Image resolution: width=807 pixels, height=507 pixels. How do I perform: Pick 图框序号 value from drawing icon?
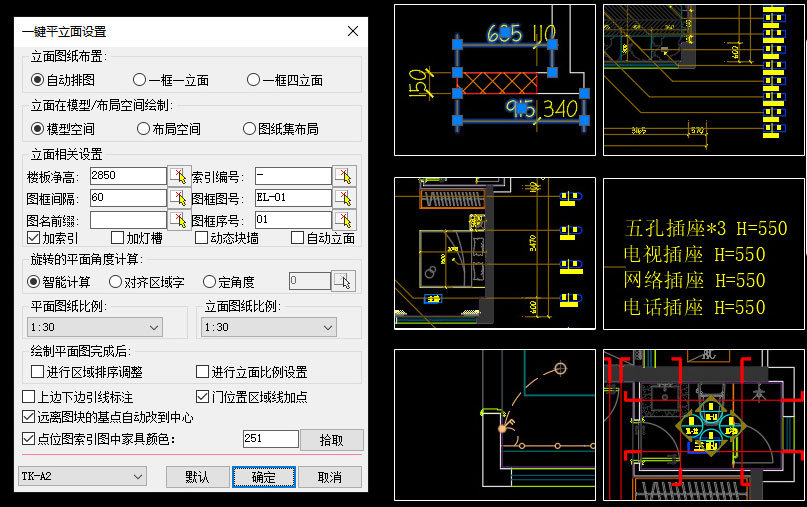pos(344,220)
